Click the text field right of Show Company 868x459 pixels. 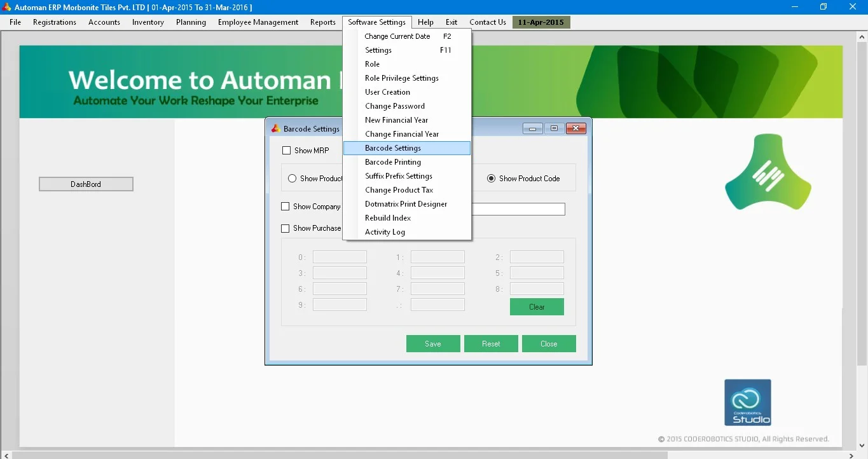click(518, 209)
